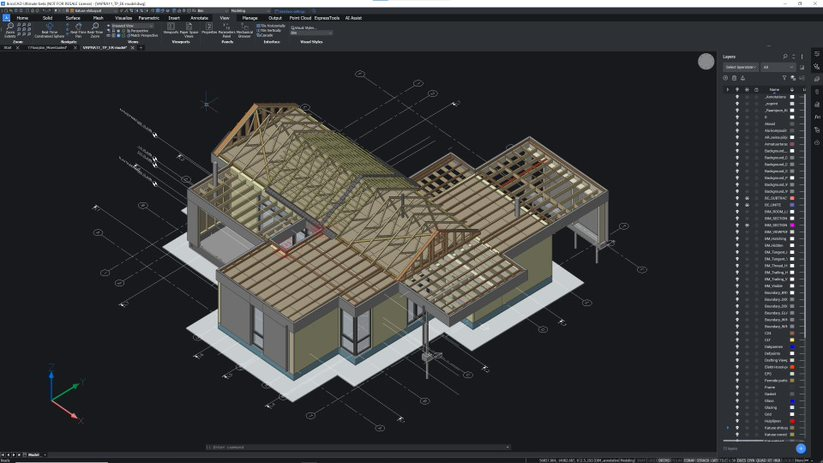Click the command line input field
823x463 pixels.
coord(358,447)
